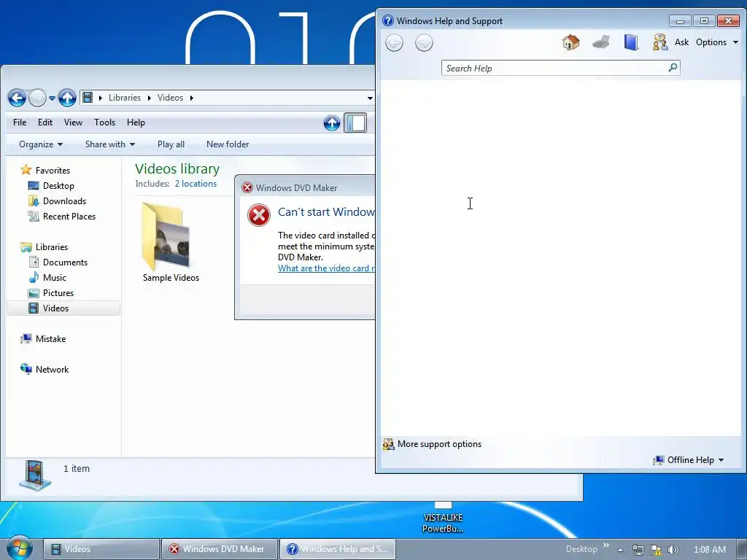Click New folder in Explorer toolbar
Image resolution: width=747 pixels, height=560 pixels.
click(x=228, y=144)
